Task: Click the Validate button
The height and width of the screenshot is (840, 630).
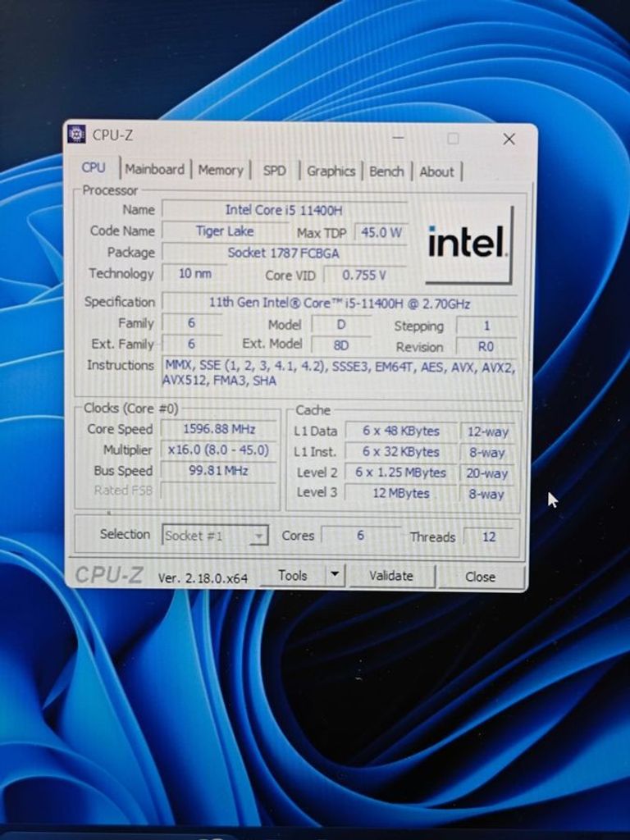Action: 391,576
